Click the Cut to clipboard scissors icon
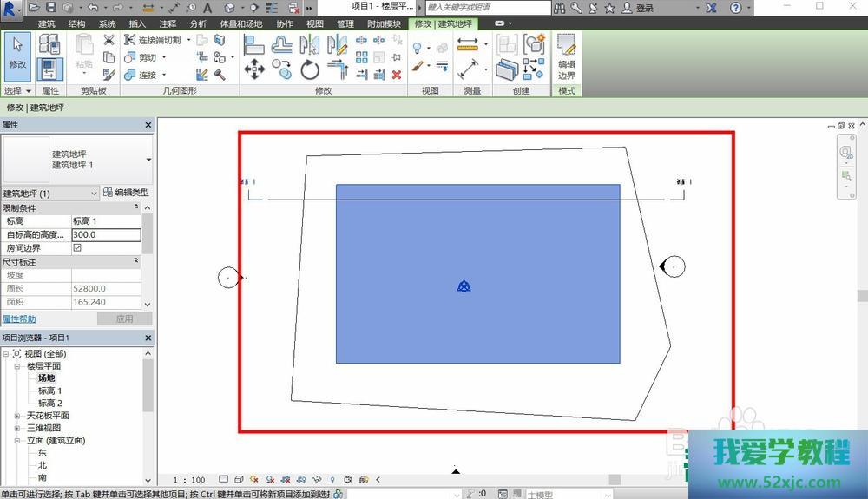 [108, 40]
